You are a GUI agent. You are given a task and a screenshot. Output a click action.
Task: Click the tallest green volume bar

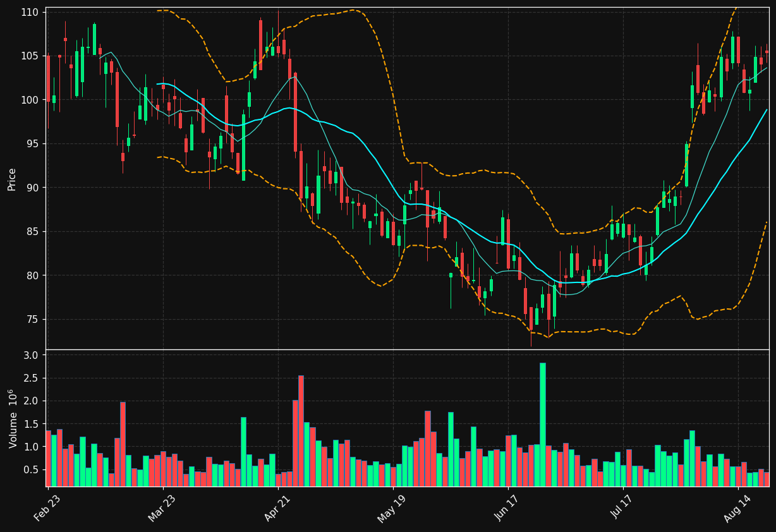(x=542, y=425)
